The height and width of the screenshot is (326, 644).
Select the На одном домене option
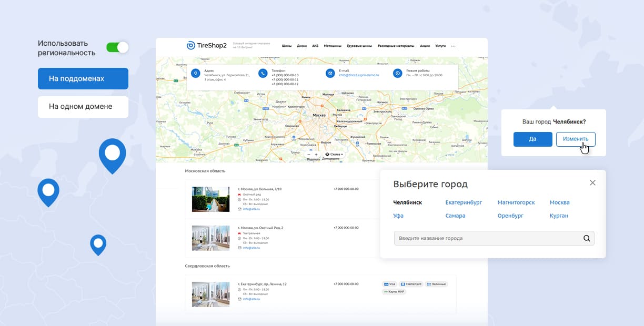point(83,107)
